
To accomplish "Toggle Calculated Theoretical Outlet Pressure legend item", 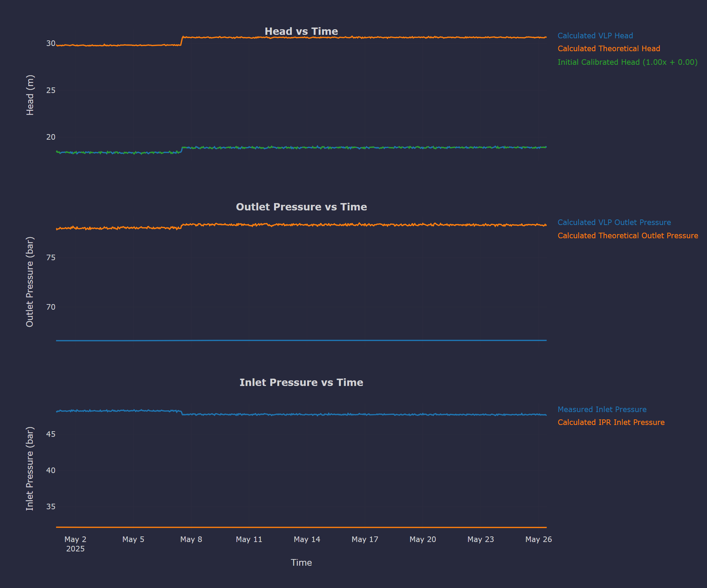I will (627, 235).
